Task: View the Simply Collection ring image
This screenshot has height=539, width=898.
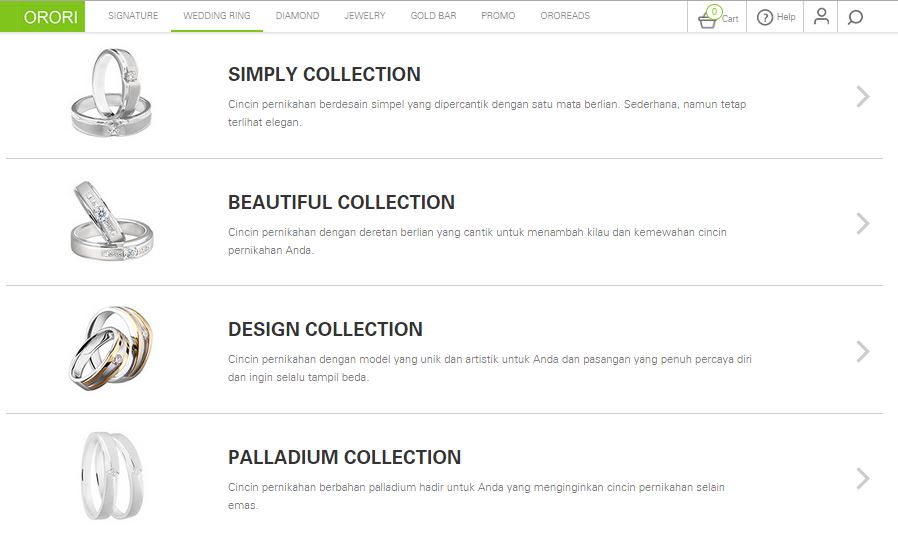Action: (x=112, y=93)
